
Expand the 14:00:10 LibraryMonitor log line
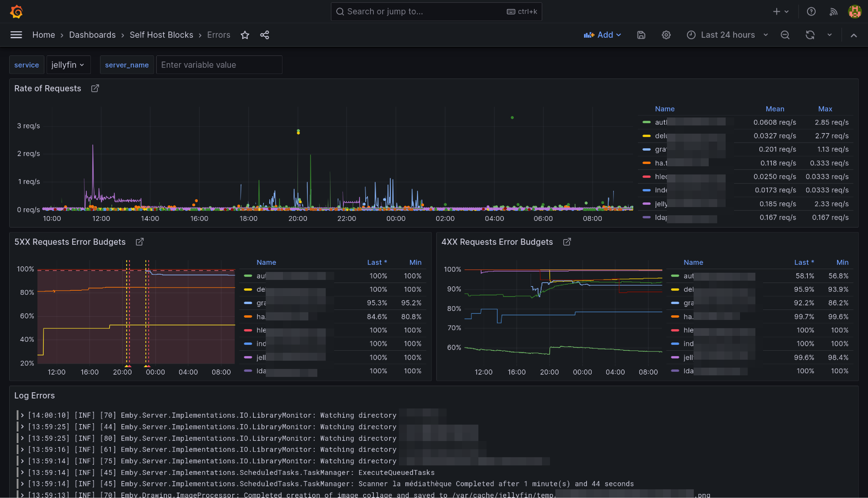point(22,415)
